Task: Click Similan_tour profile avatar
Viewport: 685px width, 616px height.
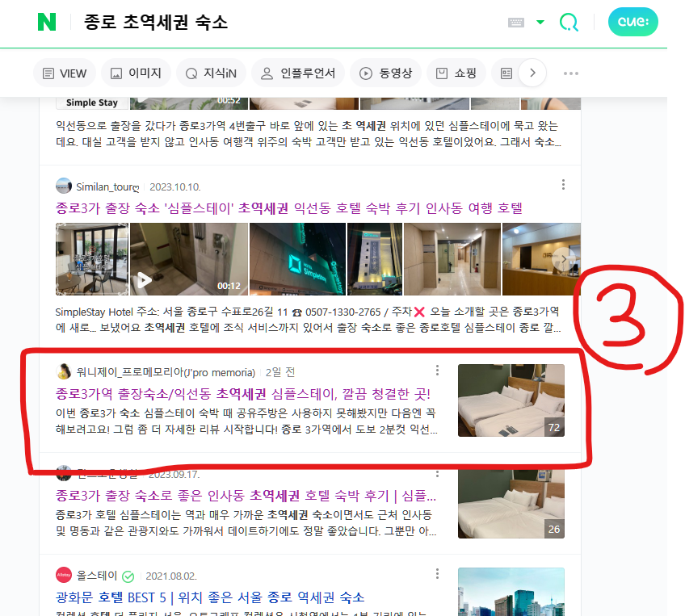Action: (64, 186)
